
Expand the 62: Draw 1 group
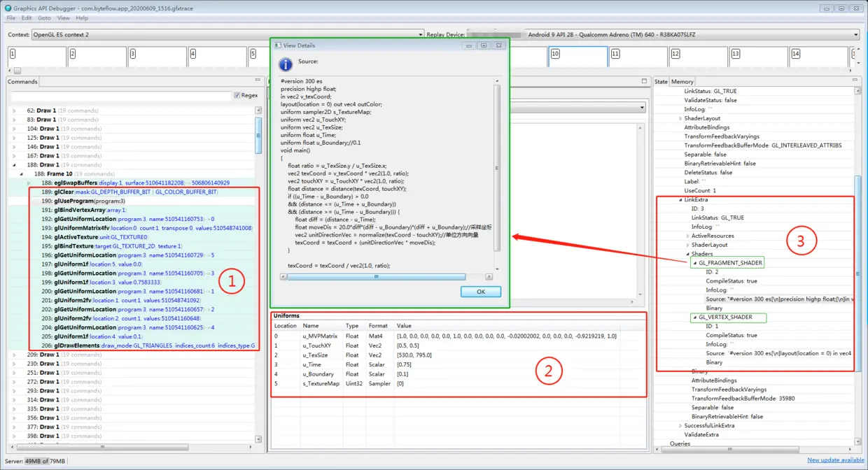[x=14, y=111]
